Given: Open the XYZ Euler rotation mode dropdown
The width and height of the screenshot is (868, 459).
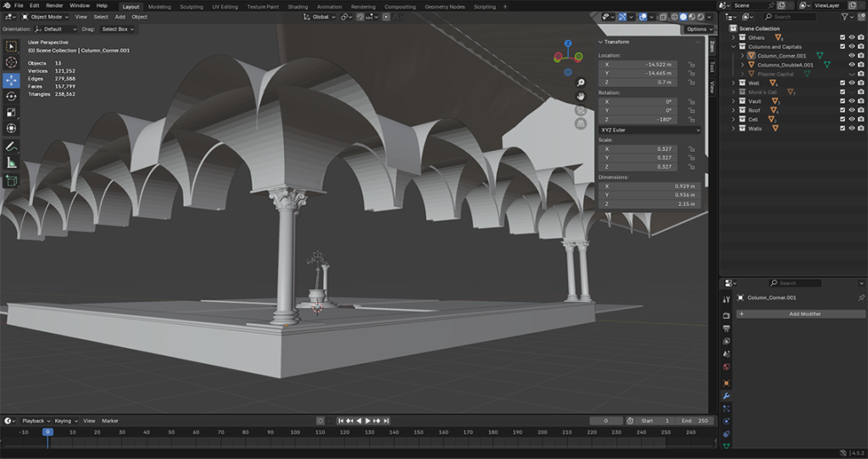Looking at the screenshot, I should (649, 130).
